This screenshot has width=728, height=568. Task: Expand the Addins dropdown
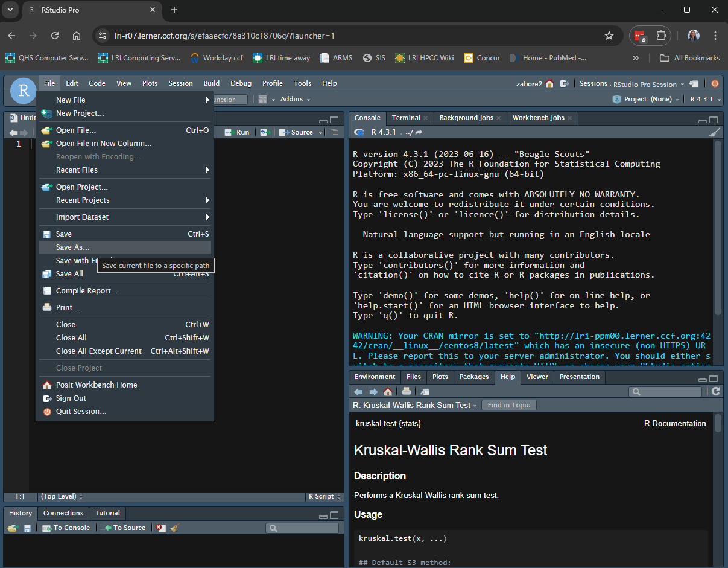(296, 100)
